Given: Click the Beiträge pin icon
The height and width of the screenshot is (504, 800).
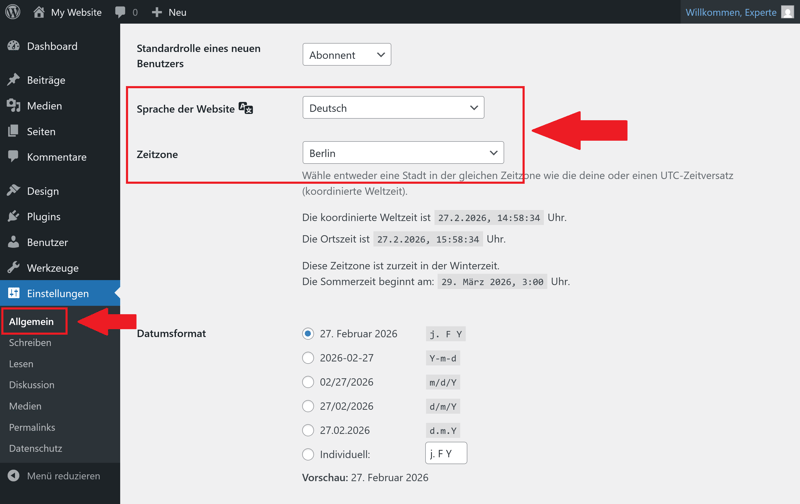Looking at the screenshot, I should click(13, 80).
